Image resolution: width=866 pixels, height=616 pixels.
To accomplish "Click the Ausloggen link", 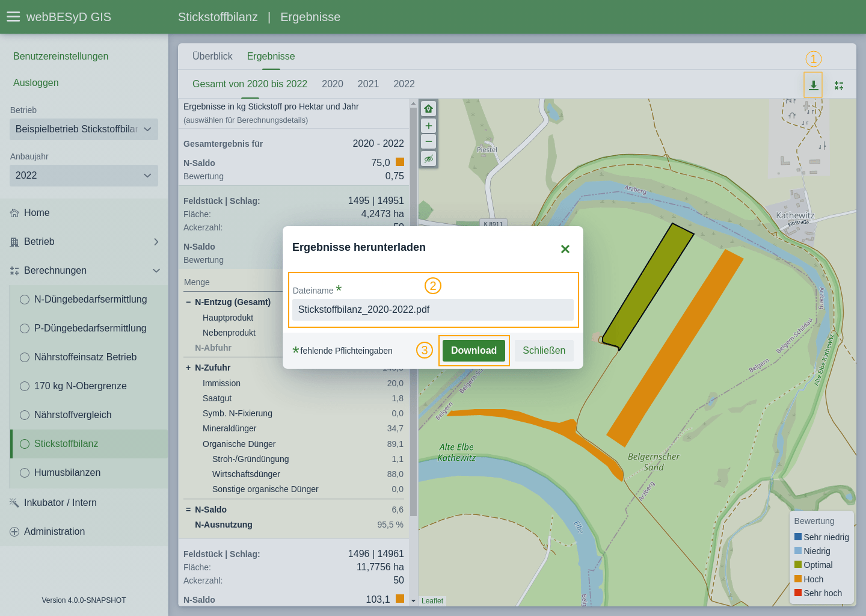I will [36, 83].
